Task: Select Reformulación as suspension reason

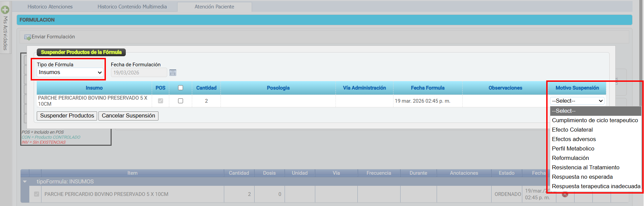Action: pyautogui.click(x=570, y=158)
